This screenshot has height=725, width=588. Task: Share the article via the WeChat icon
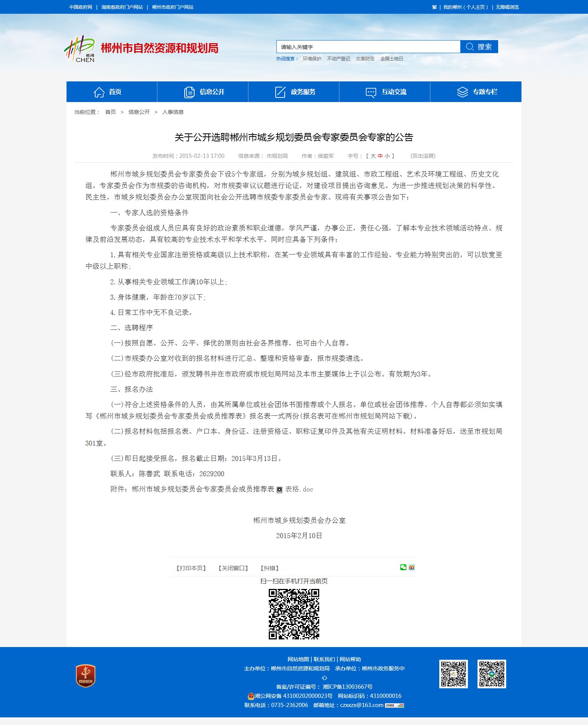point(403,567)
